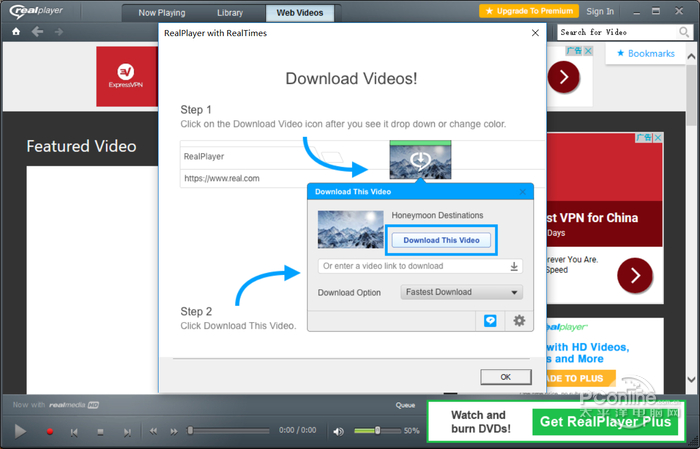The height and width of the screenshot is (449, 700).
Task: Click OK to dismiss the dialog
Action: tap(506, 377)
